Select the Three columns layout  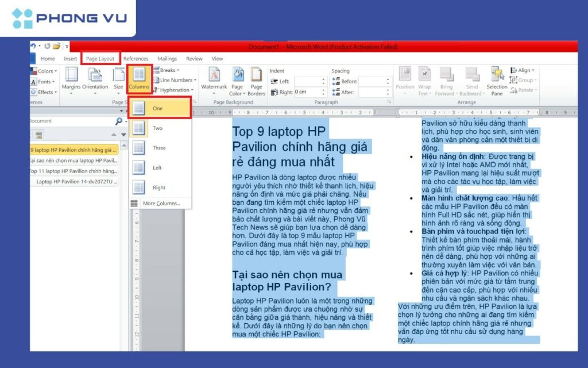coord(158,148)
